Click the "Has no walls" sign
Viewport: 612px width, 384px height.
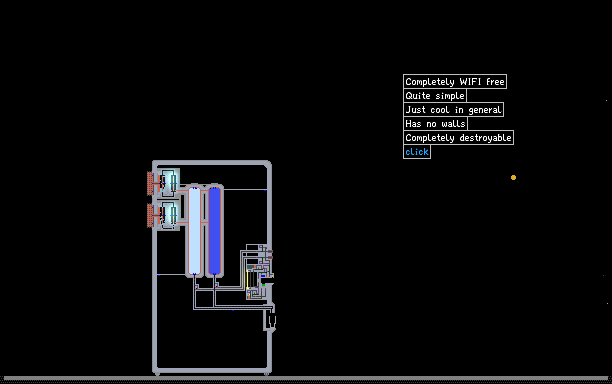[435, 124]
